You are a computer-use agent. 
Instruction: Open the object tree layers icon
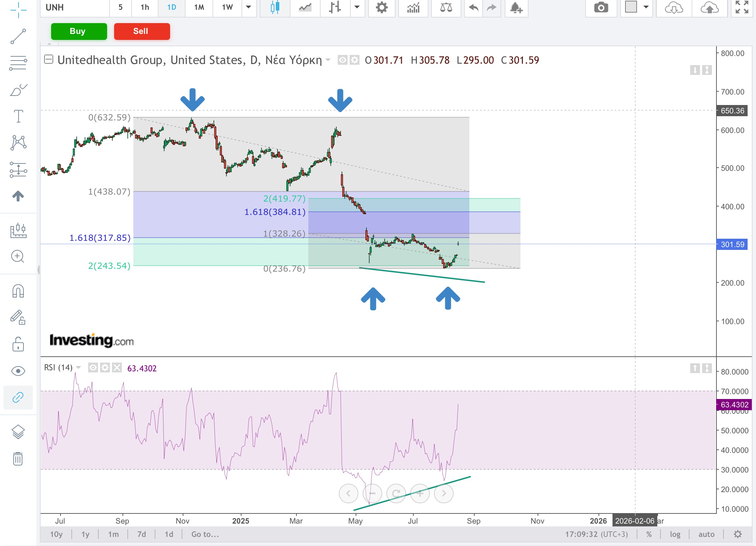pyautogui.click(x=18, y=432)
